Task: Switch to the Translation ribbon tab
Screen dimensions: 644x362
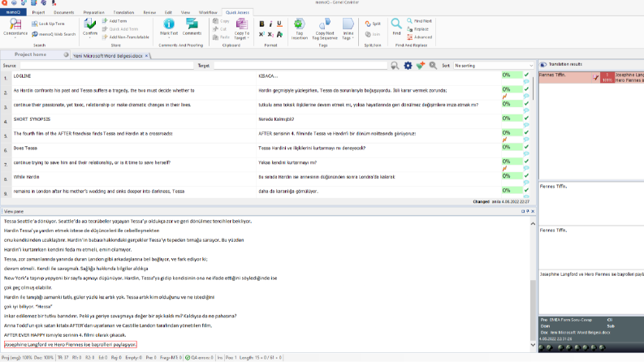Action: pos(123,12)
